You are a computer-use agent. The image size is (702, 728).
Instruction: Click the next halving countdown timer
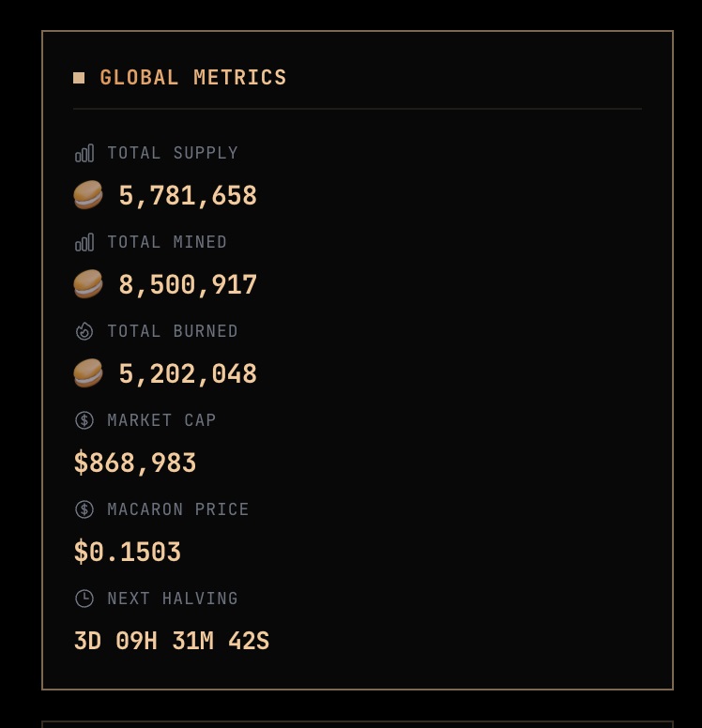pos(172,642)
